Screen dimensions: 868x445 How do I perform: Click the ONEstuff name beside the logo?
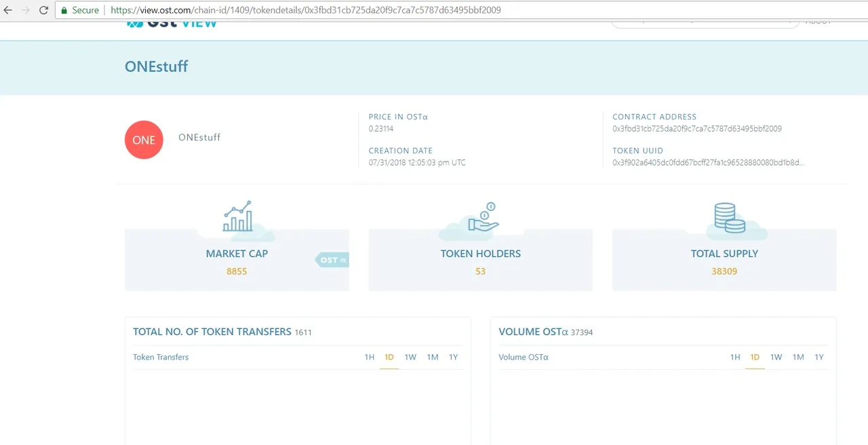199,137
